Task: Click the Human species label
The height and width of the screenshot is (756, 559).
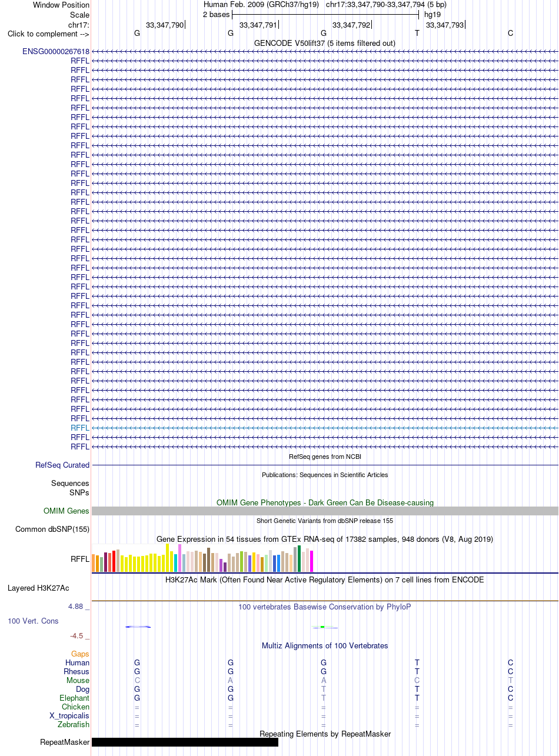Action: (x=77, y=662)
